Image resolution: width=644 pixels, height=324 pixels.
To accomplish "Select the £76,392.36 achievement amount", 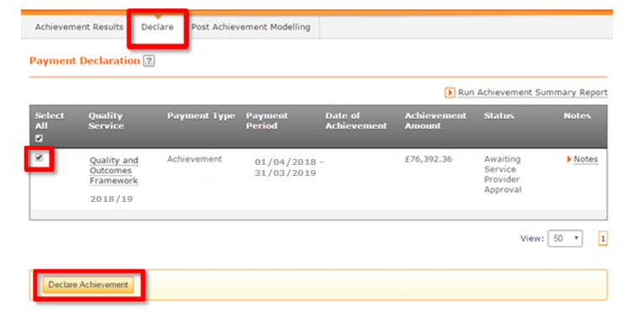I will tap(429, 159).
